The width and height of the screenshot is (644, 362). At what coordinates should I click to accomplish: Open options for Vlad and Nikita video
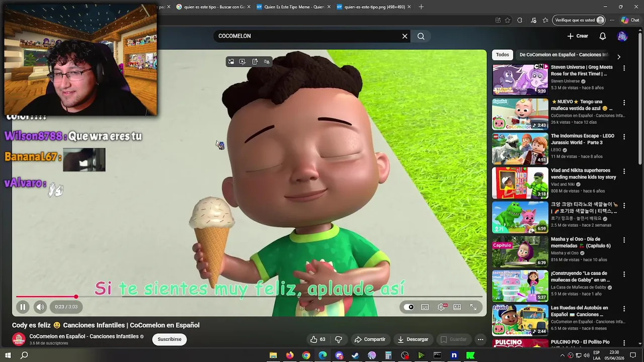point(624,171)
